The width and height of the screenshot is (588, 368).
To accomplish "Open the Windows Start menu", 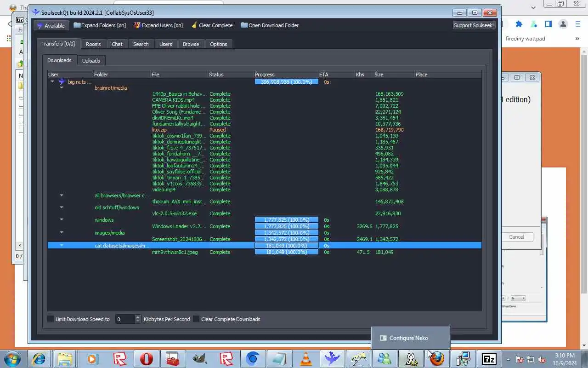I will pos(12,358).
